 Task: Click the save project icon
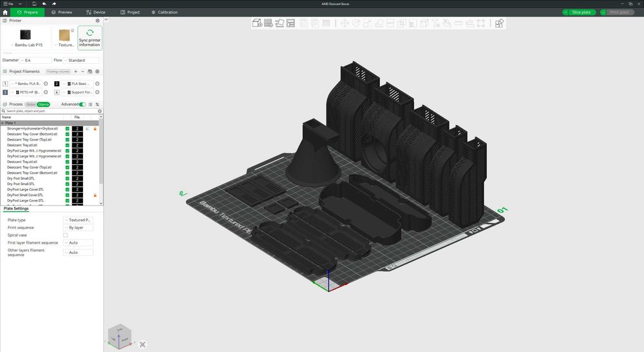(x=34, y=4)
